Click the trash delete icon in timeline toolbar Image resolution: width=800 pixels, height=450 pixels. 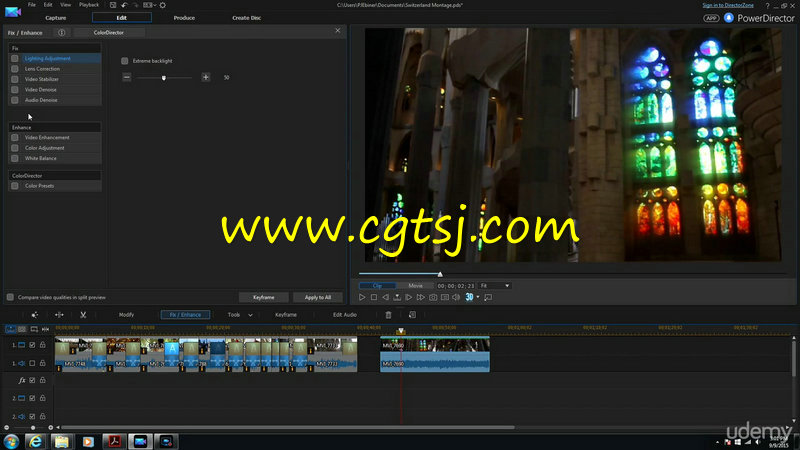[x=388, y=315]
